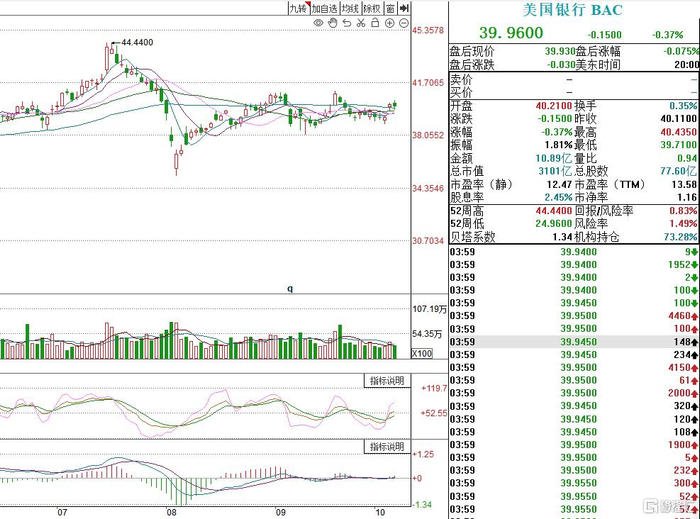The height and width of the screenshot is (519, 700).
Task: Click the 最高 value 40.4350
Action: click(x=679, y=132)
